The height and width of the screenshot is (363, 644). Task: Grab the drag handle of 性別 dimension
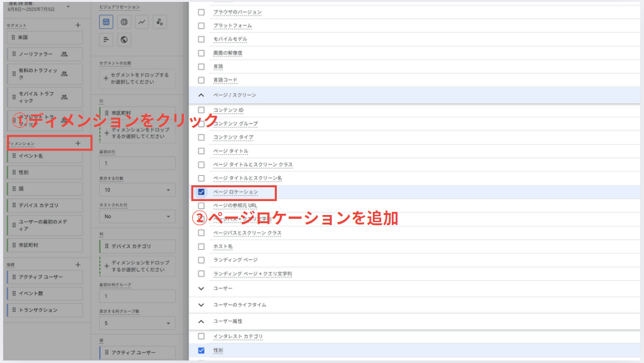13,172
